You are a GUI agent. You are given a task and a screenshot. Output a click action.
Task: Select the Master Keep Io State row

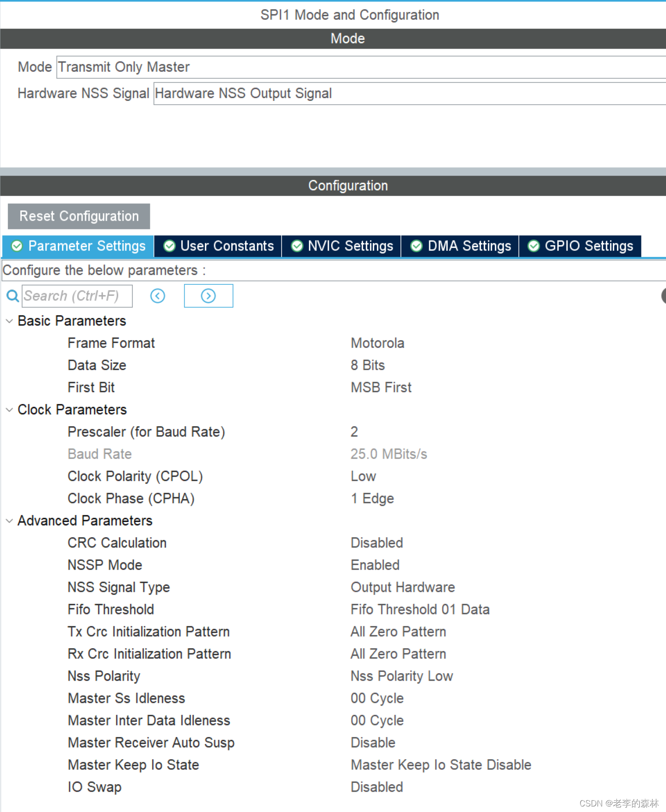click(x=133, y=765)
